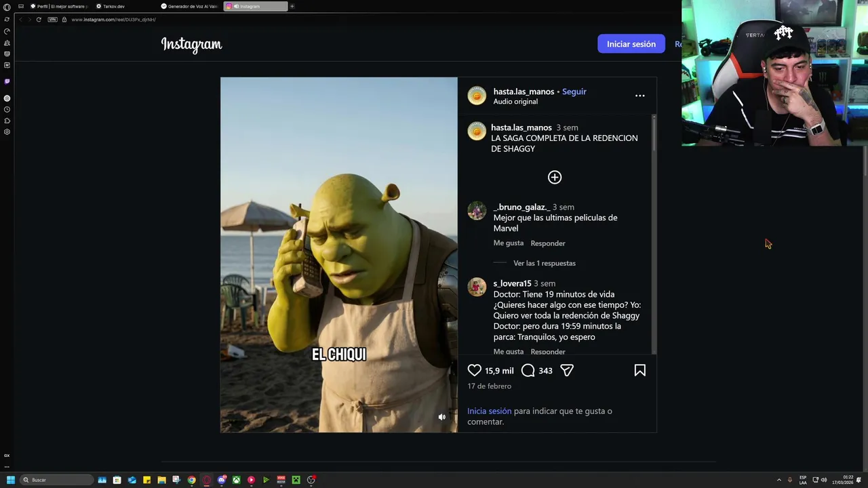
Task: Open comments via the speech bubble icon
Action: click(x=528, y=370)
